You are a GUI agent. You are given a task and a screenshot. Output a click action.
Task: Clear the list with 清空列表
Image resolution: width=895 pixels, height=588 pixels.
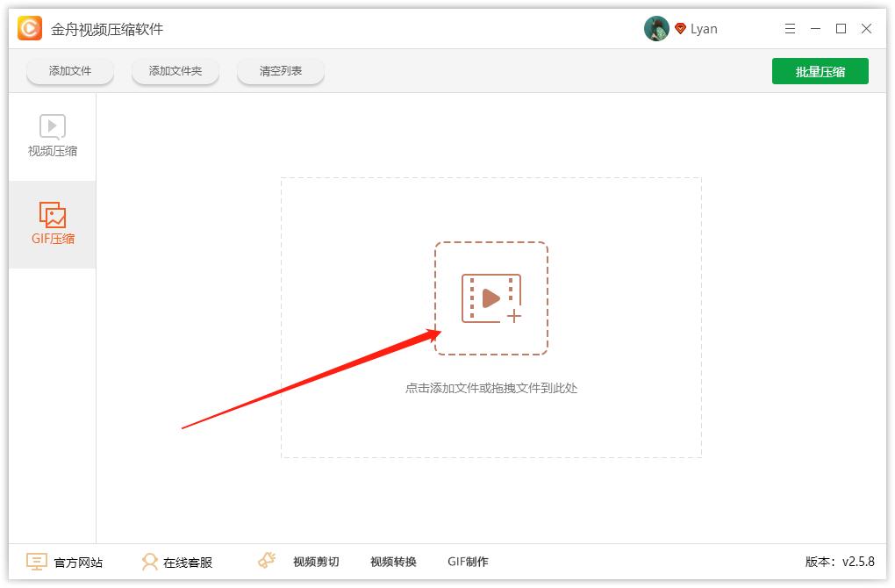coord(280,71)
